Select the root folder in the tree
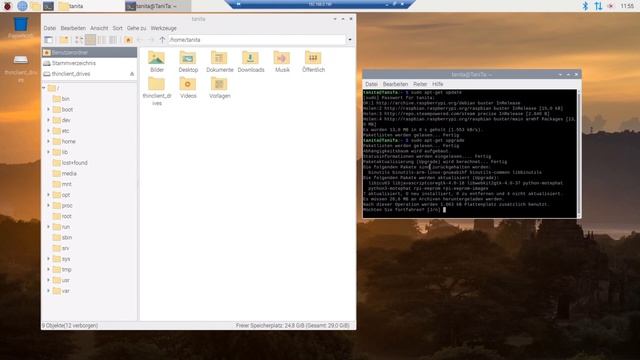640x360 pixels. (x=62, y=216)
